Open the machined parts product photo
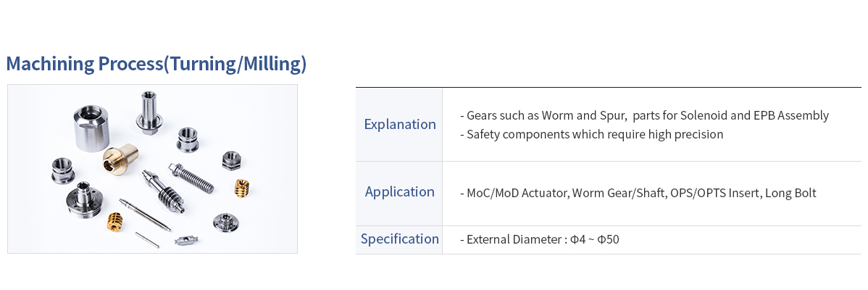Image resolution: width=868 pixels, height=290 pixels. [x=152, y=169]
